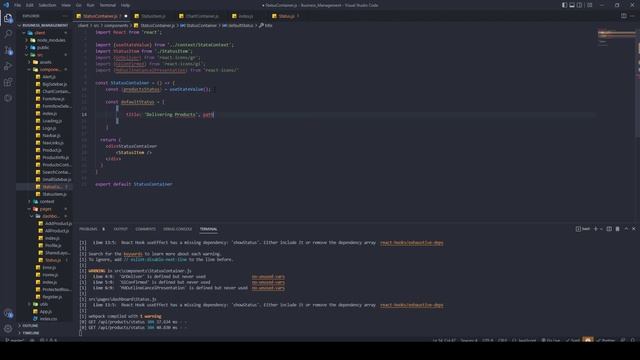The width and height of the screenshot is (640, 360).
Task: Expand the context folder
Action: (47, 202)
